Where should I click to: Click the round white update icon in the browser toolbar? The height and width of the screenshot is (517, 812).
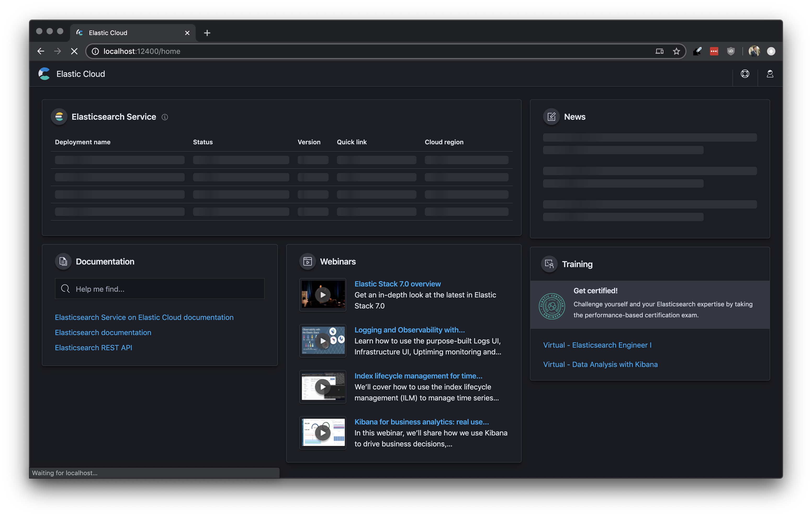coord(771,51)
